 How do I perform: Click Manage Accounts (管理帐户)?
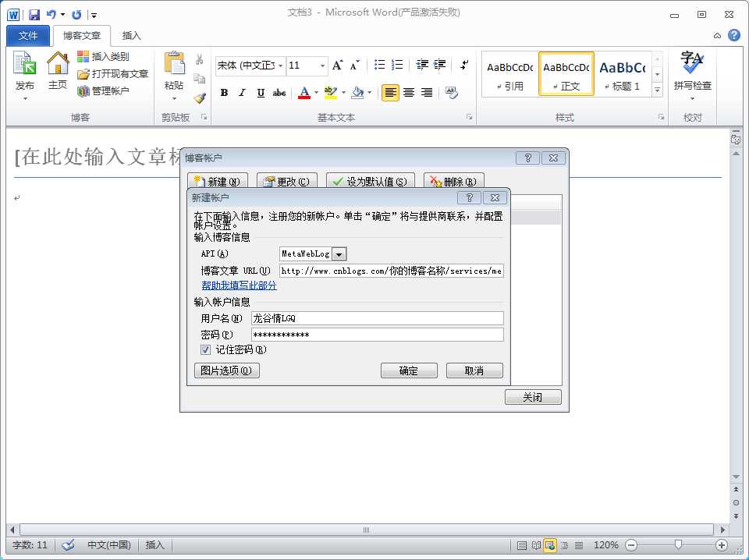tap(103, 90)
